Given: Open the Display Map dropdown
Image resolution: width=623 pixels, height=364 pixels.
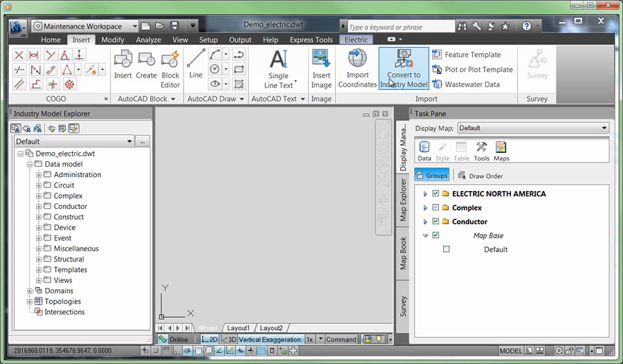Looking at the screenshot, I should 533,128.
